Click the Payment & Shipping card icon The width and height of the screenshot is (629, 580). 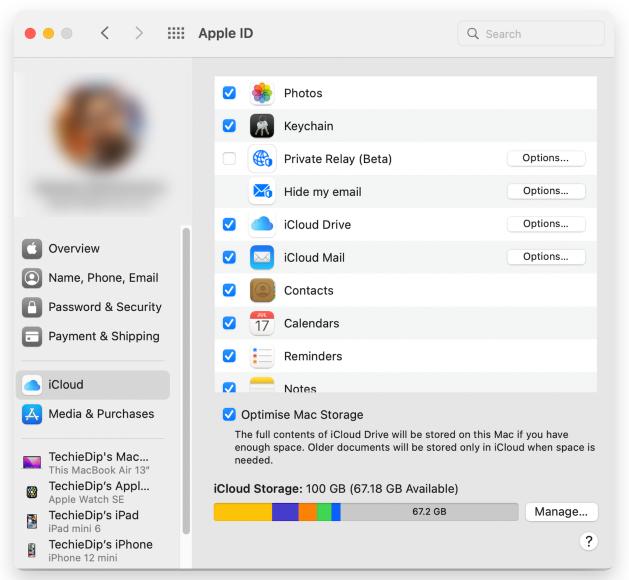(x=32, y=337)
